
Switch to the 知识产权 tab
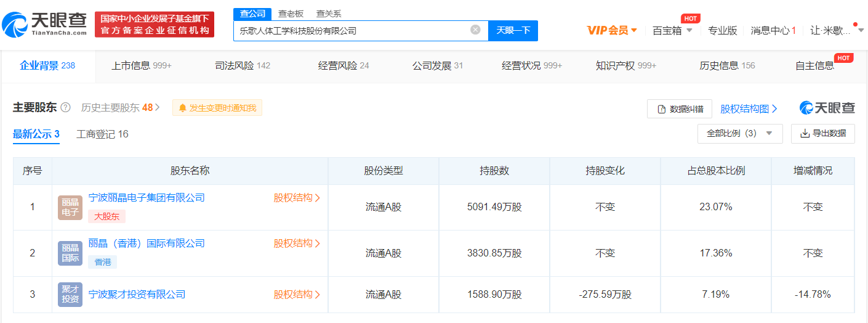[x=626, y=66]
